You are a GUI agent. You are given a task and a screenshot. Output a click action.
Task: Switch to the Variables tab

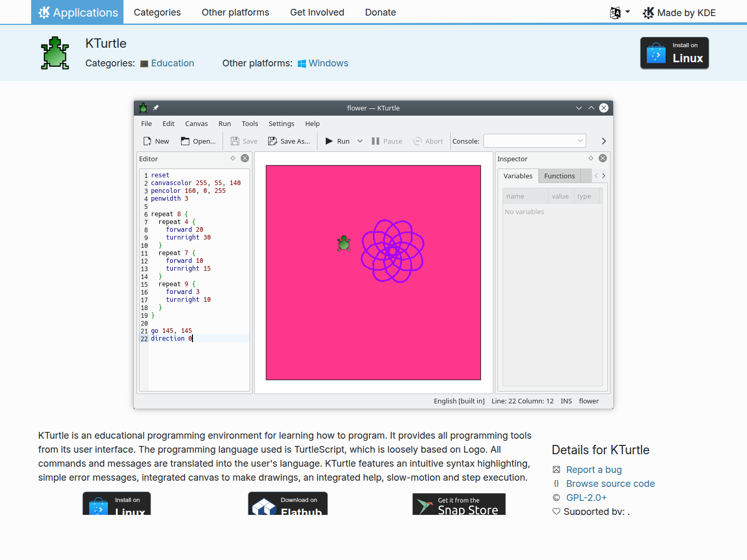click(x=518, y=176)
